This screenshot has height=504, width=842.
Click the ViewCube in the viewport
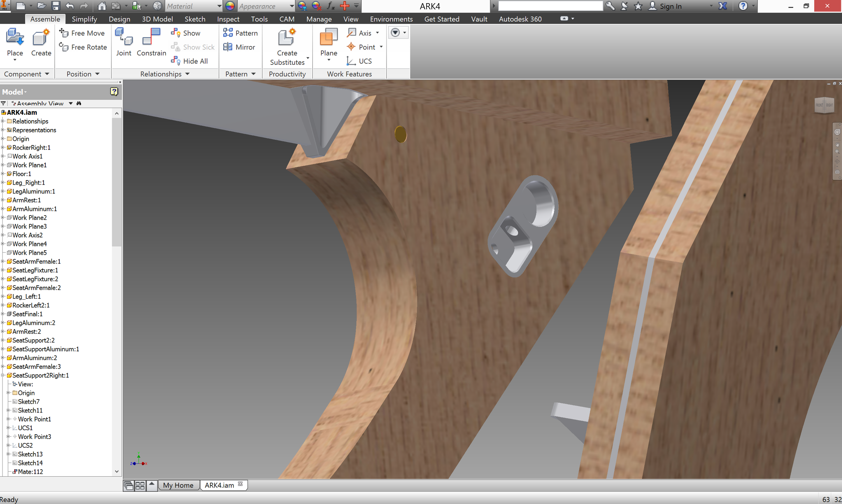(824, 105)
